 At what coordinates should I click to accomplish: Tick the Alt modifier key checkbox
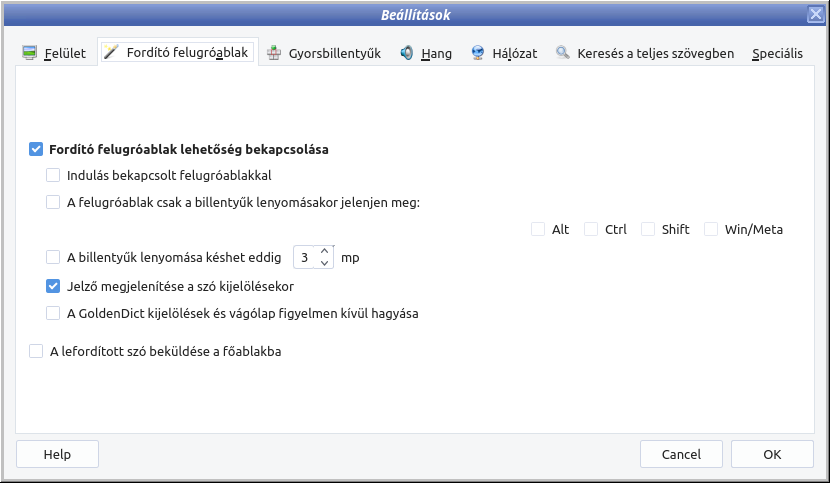[539, 229]
